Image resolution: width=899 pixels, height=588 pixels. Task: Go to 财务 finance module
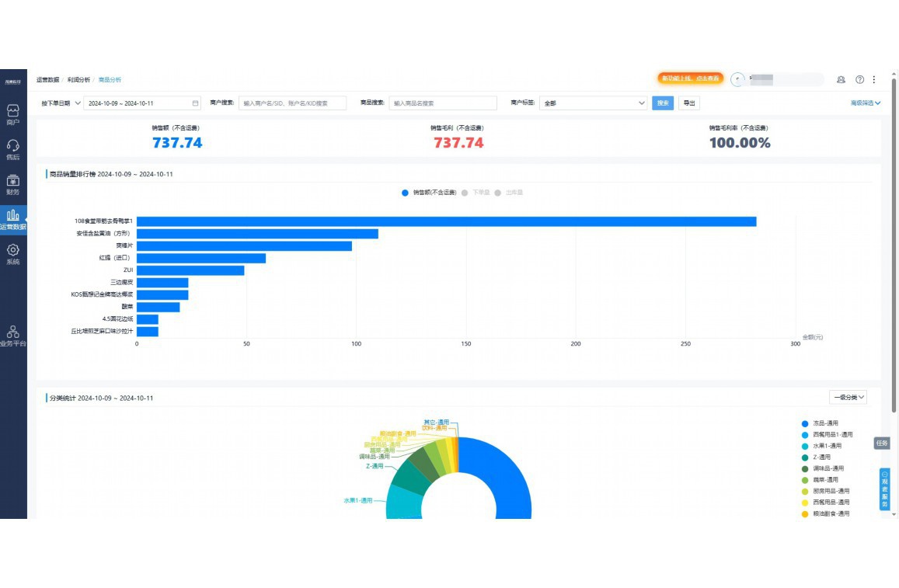(13, 184)
